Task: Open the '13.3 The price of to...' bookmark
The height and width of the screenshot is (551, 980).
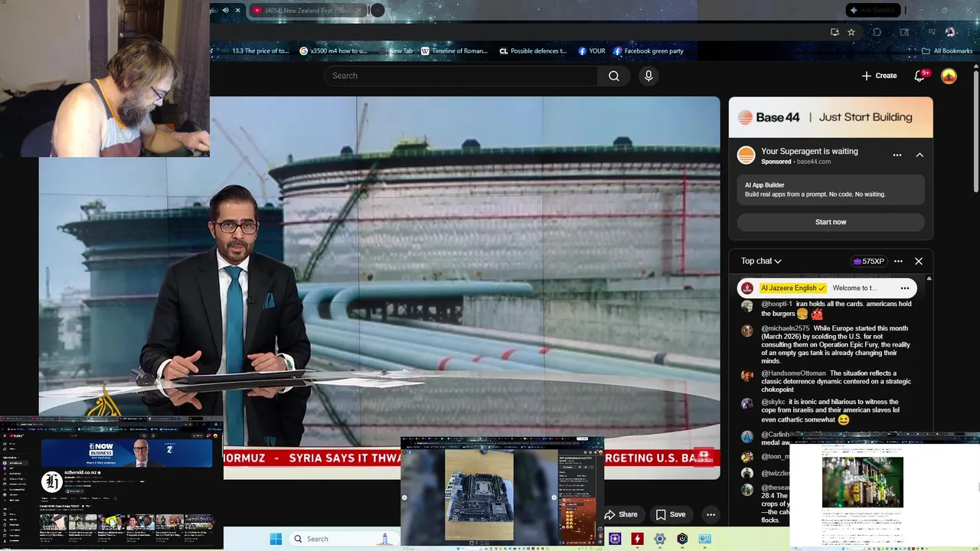Action: [x=256, y=51]
